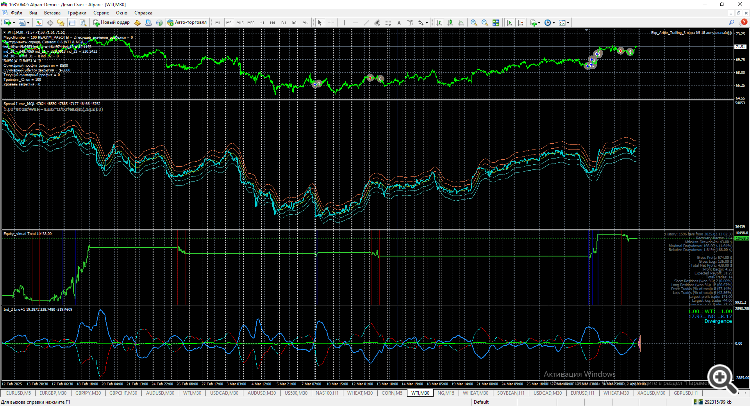The height and width of the screenshot is (406, 750).
Task: Toggle chart auto scroll
Action: (509, 22)
